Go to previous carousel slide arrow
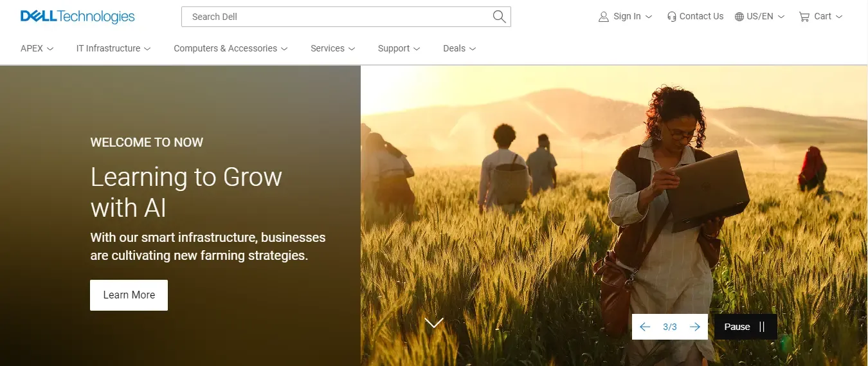The height and width of the screenshot is (366, 868). [645, 327]
